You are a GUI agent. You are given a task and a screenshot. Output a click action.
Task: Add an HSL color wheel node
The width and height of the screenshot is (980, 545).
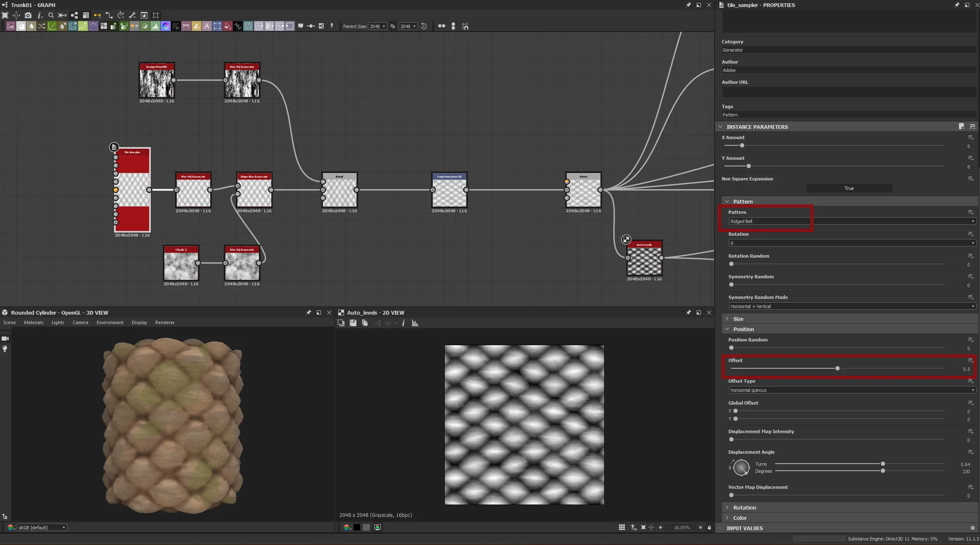click(x=166, y=26)
